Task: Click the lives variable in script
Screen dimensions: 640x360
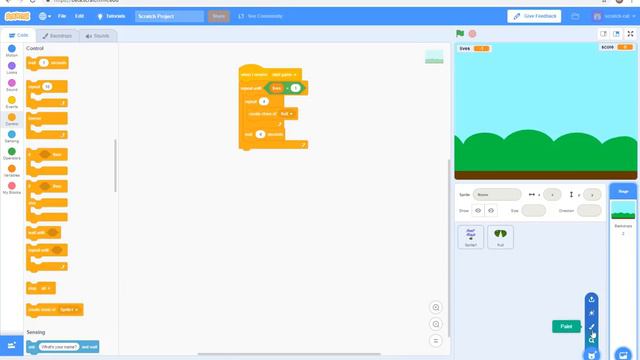Action: [277, 88]
